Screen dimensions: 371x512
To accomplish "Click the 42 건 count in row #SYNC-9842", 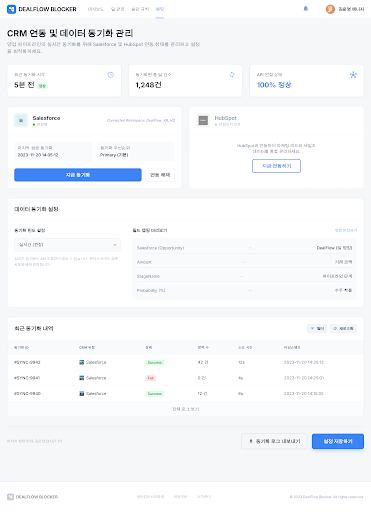I will coord(202,362).
